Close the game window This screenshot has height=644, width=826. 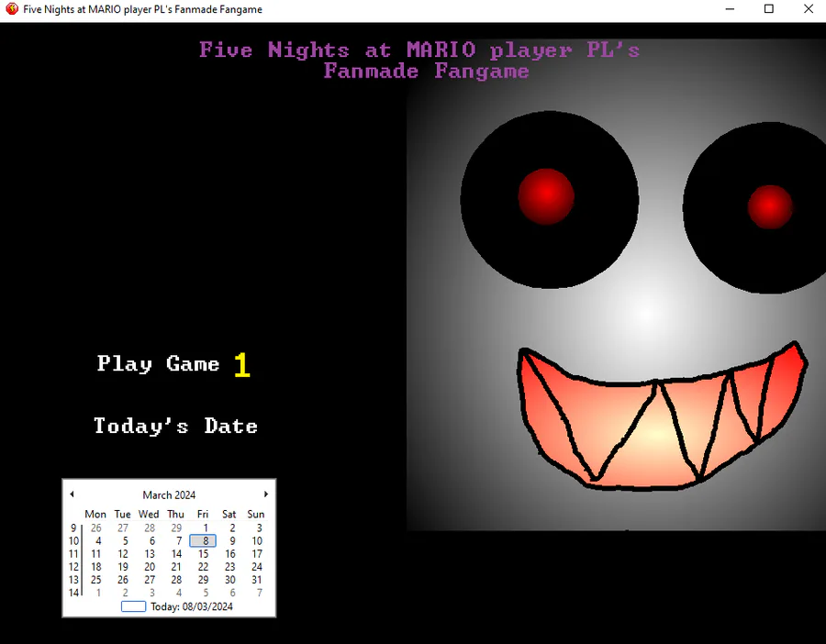[x=809, y=9]
